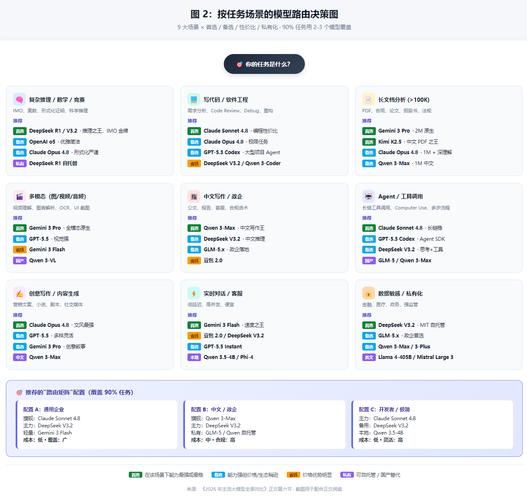The height and width of the screenshot is (500, 527).
Task: Click the code icon of the 写代码 / 软件工程 card
Action: click(x=194, y=99)
